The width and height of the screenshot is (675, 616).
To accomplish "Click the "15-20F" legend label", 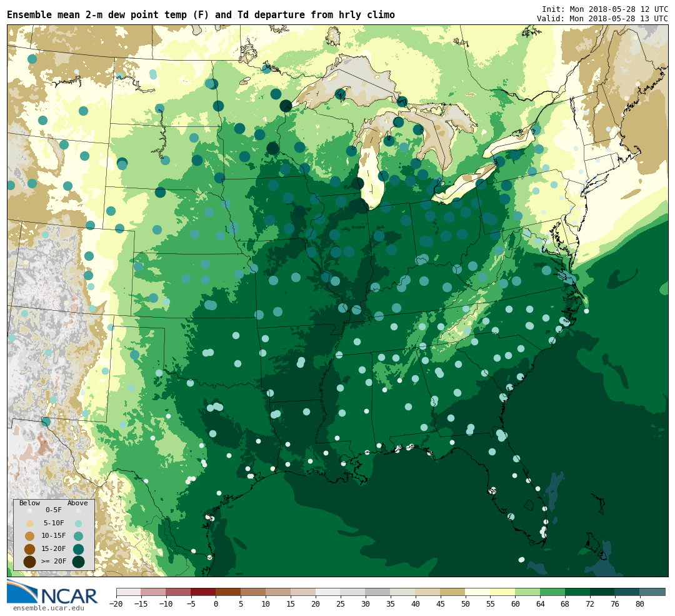I will click(x=54, y=548).
